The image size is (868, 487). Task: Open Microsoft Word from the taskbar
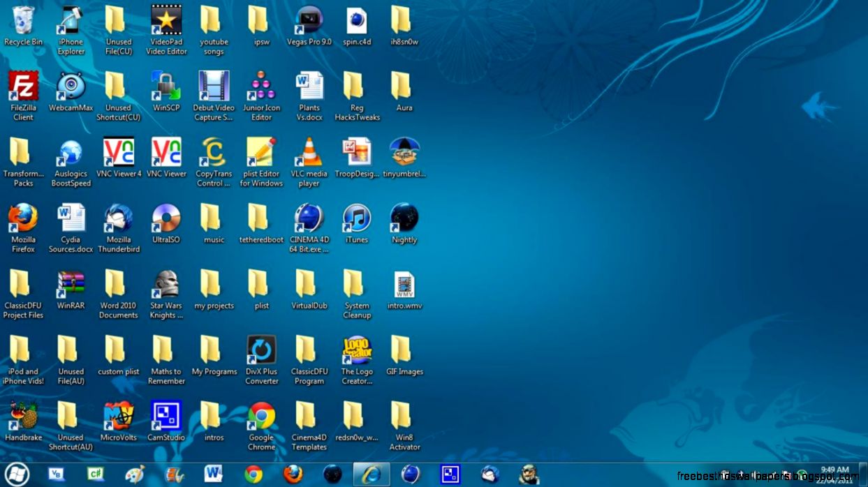(214, 474)
